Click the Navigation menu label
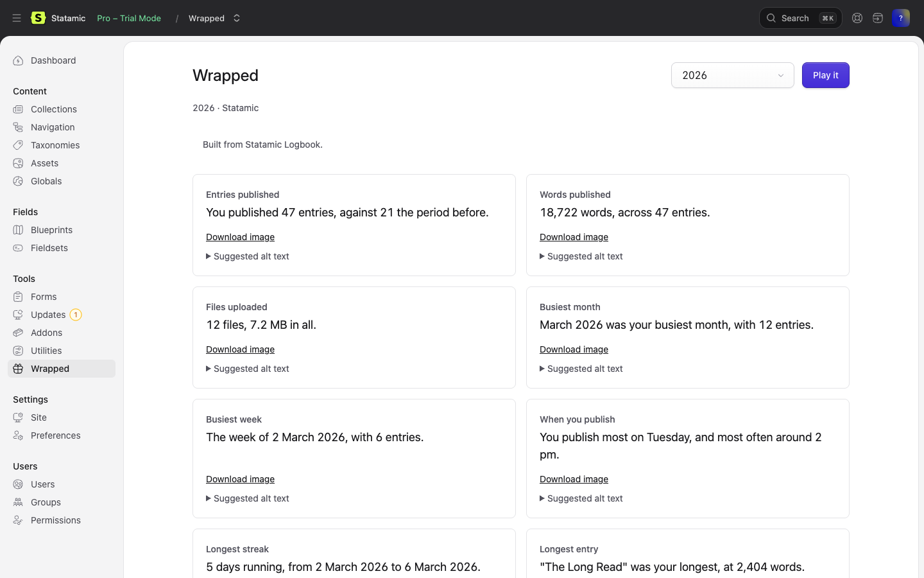Image resolution: width=924 pixels, height=578 pixels. coord(53,127)
